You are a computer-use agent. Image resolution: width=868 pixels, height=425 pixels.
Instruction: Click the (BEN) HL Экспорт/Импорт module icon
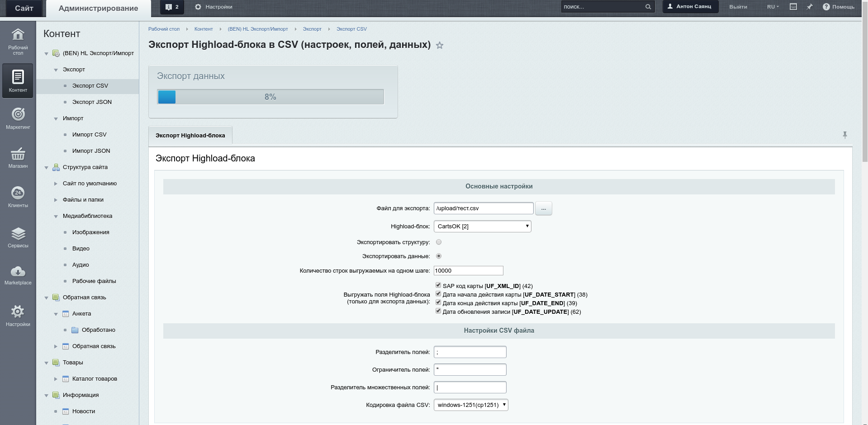coord(56,53)
